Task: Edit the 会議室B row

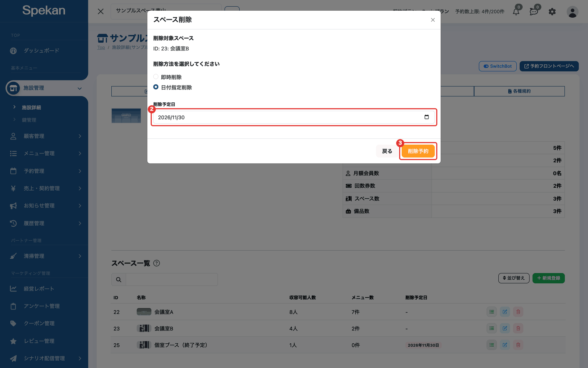Action: (x=505, y=329)
